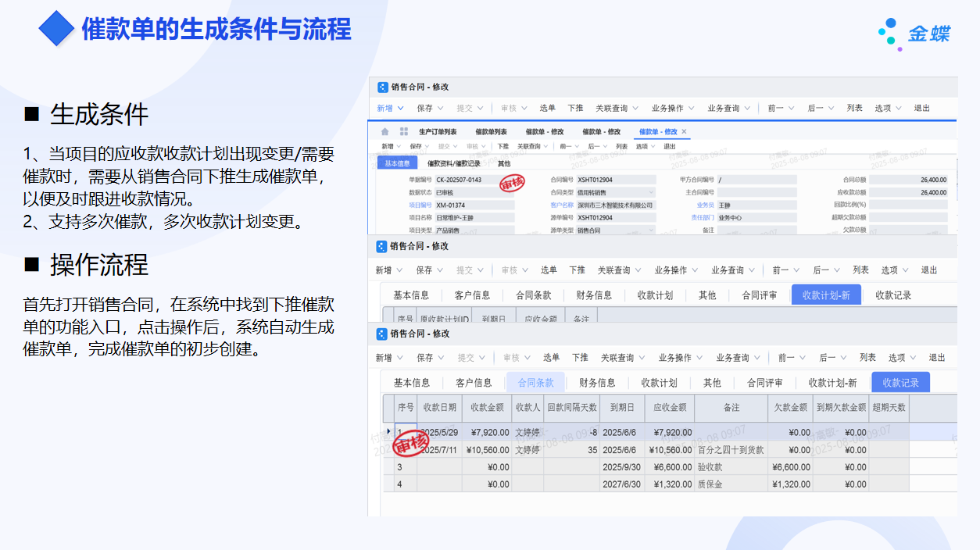Screen dimensions: 980x550
Task: Click the row indicator arrow of row 1
Action: 388,432
